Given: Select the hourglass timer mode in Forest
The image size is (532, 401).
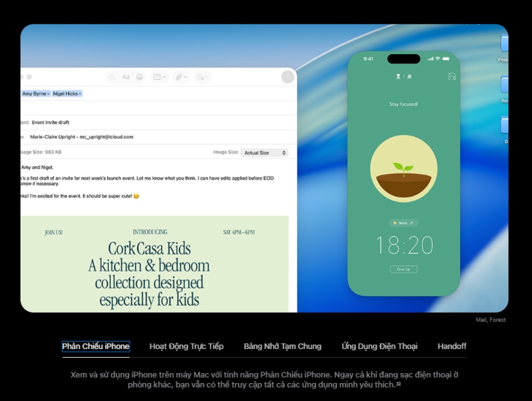Looking at the screenshot, I should click(399, 76).
